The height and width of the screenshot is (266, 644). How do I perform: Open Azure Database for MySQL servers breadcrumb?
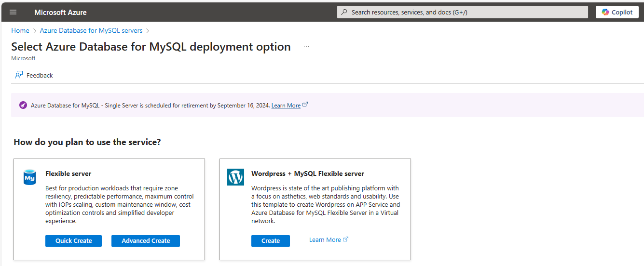[91, 30]
